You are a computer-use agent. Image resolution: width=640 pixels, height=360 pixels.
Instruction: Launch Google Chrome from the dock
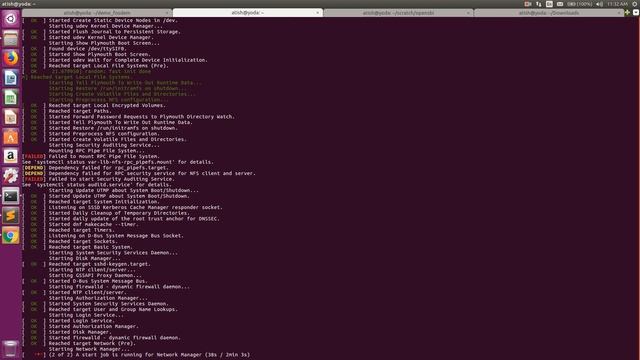pos(11,236)
